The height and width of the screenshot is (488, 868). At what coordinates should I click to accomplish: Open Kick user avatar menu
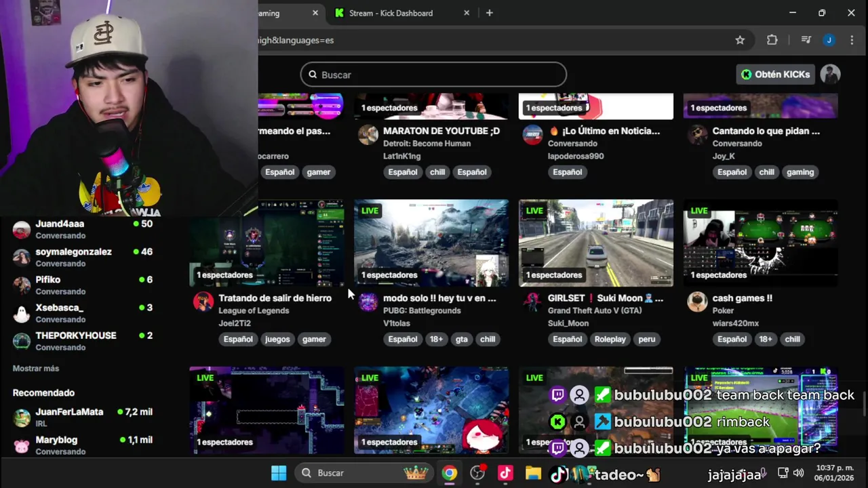830,75
